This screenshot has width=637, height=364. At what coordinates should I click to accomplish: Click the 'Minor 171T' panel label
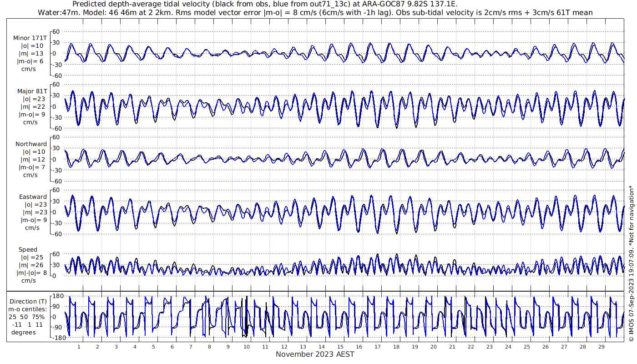click(x=30, y=38)
